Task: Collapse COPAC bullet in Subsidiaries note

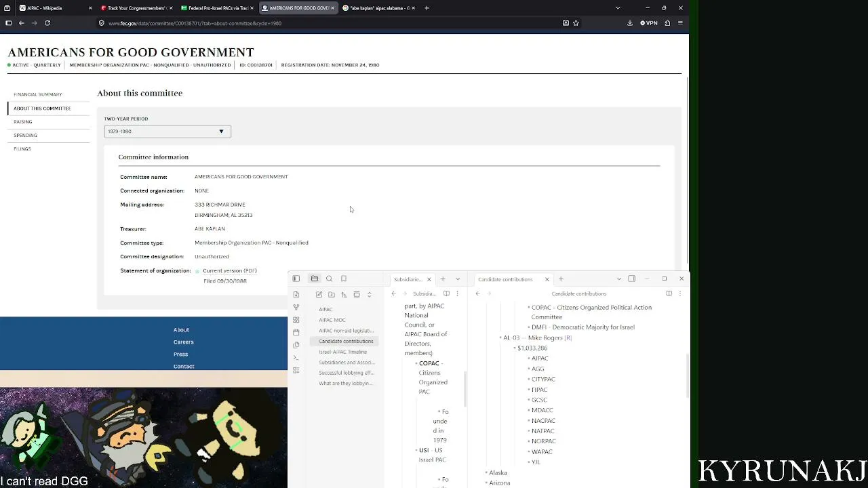Action: [x=416, y=363]
